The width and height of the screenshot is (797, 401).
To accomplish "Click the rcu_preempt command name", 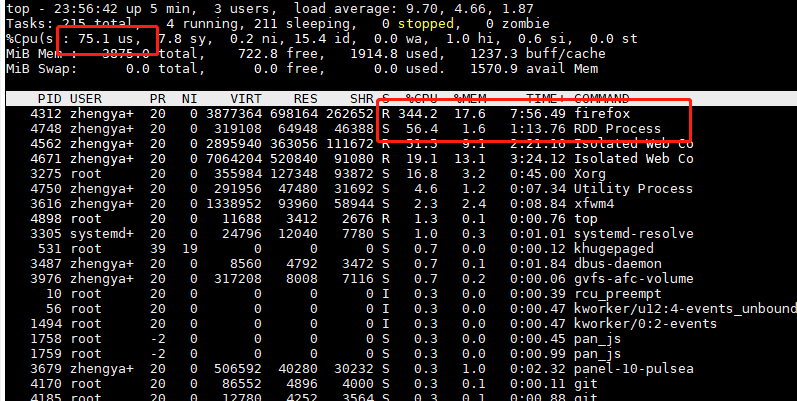I will point(618,294).
